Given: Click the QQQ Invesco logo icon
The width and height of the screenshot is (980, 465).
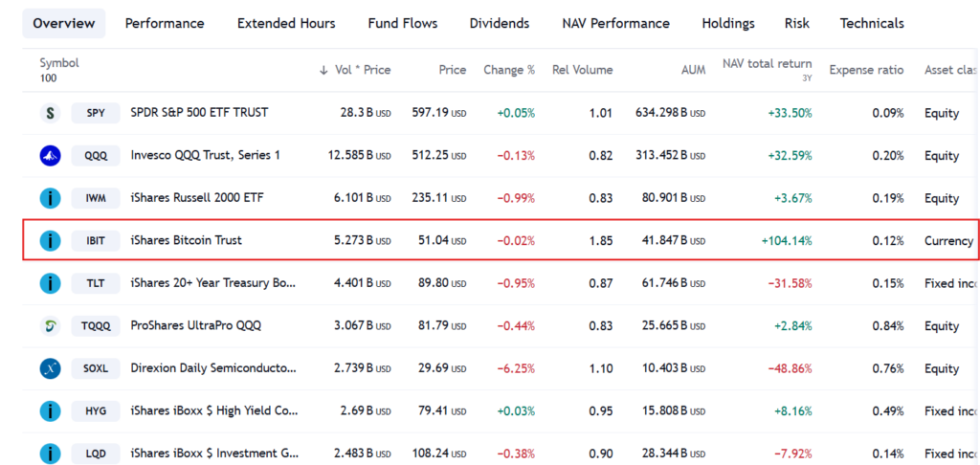Looking at the screenshot, I should 50,156.
